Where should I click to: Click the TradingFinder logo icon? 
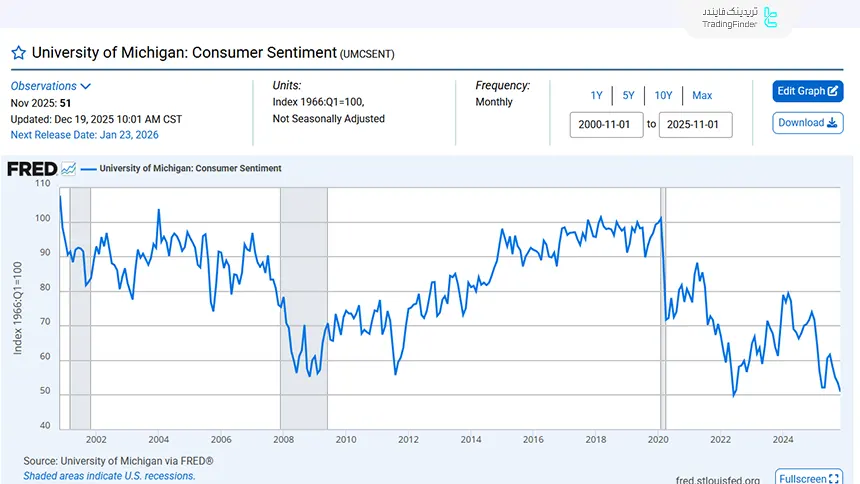tap(770, 18)
